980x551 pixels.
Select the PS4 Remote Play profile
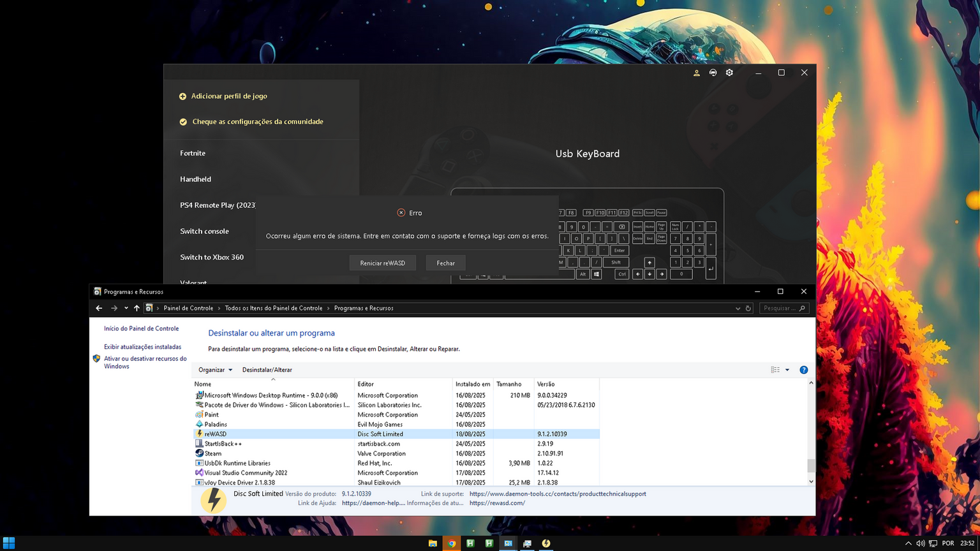(x=218, y=205)
